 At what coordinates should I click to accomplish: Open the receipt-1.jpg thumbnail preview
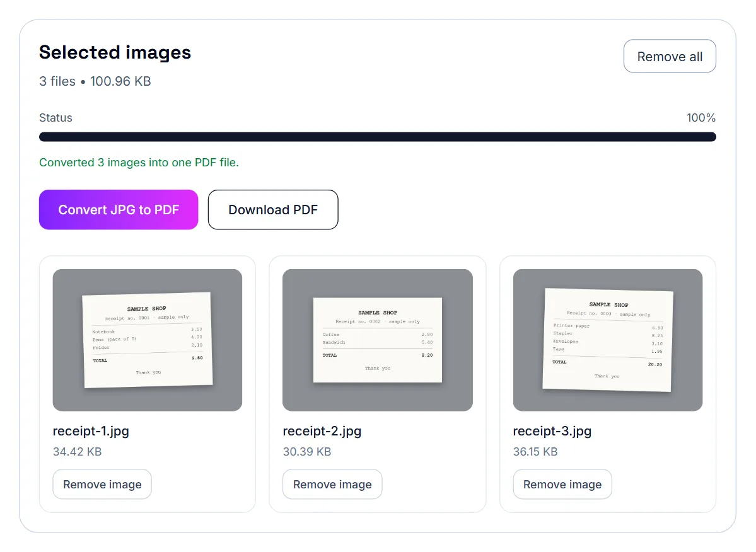pos(148,340)
